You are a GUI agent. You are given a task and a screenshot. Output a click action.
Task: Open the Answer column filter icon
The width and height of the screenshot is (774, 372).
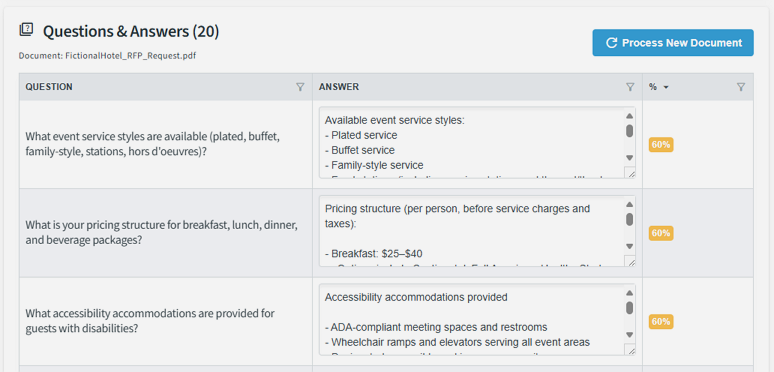(x=630, y=87)
